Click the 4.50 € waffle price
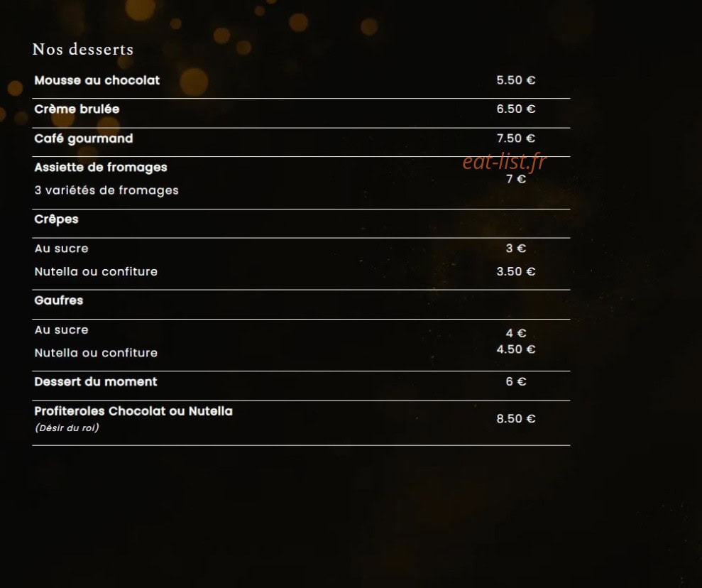This screenshot has height=588, width=702. (x=516, y=349)
